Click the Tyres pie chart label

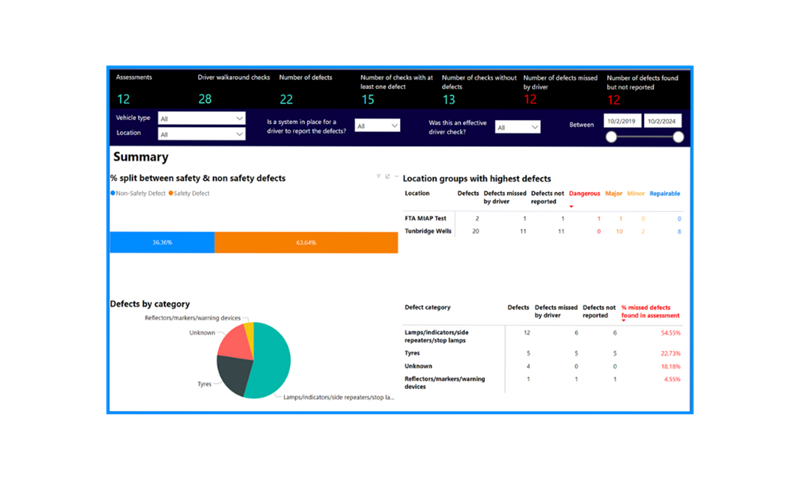[204, 384]
